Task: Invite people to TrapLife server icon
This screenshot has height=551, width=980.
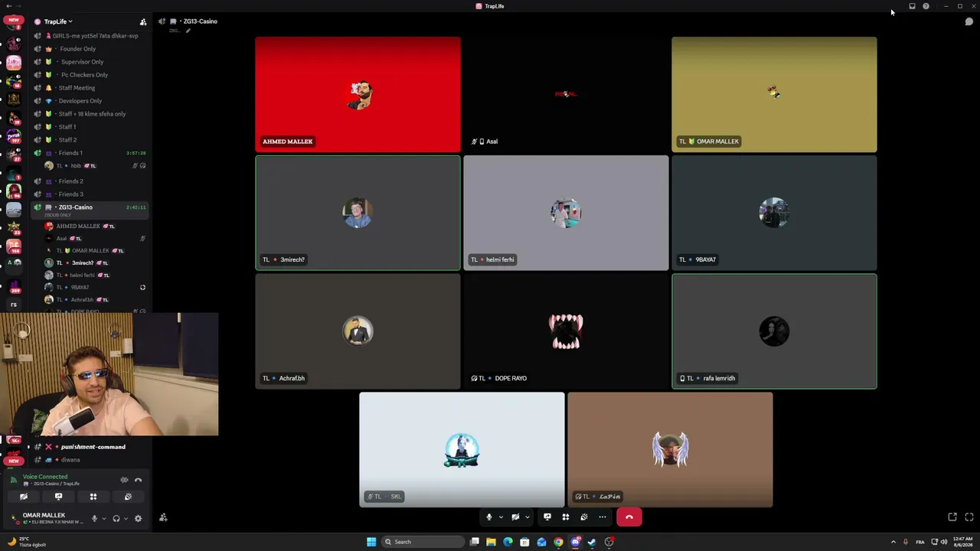Action: [x=142, y=21]
